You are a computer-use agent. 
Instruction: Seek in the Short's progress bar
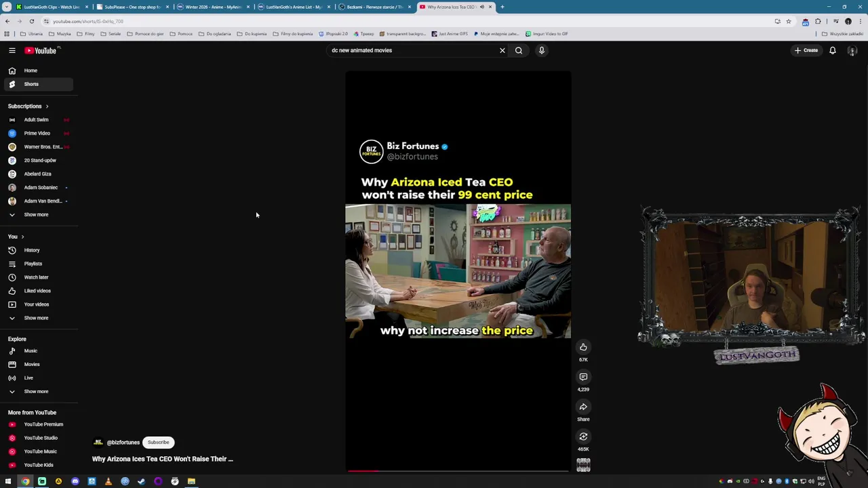tap(458, 470)
